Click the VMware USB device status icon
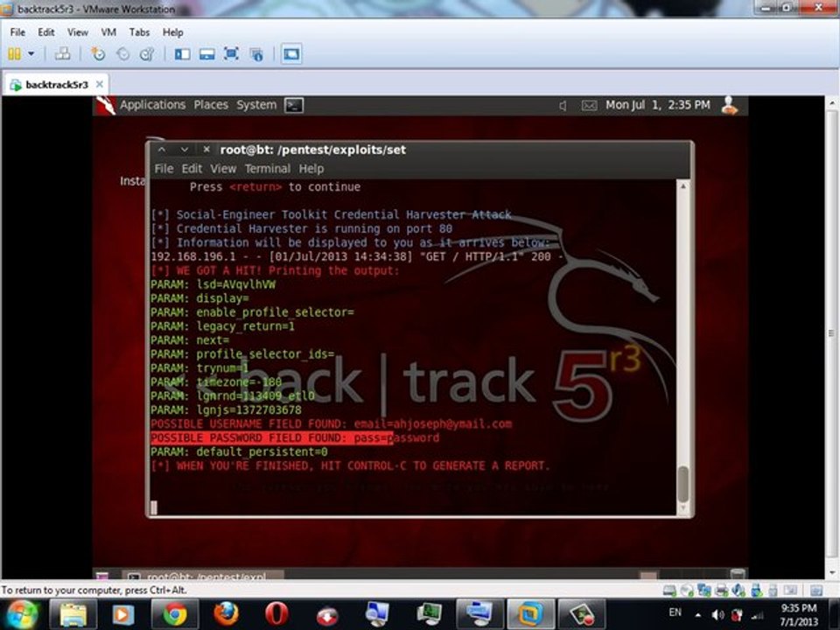This screenshot has width=840, height=630. coord(756,591)
